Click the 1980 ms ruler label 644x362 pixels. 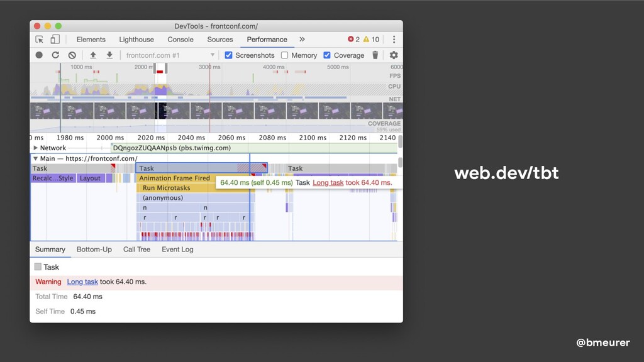coord(70,138)
